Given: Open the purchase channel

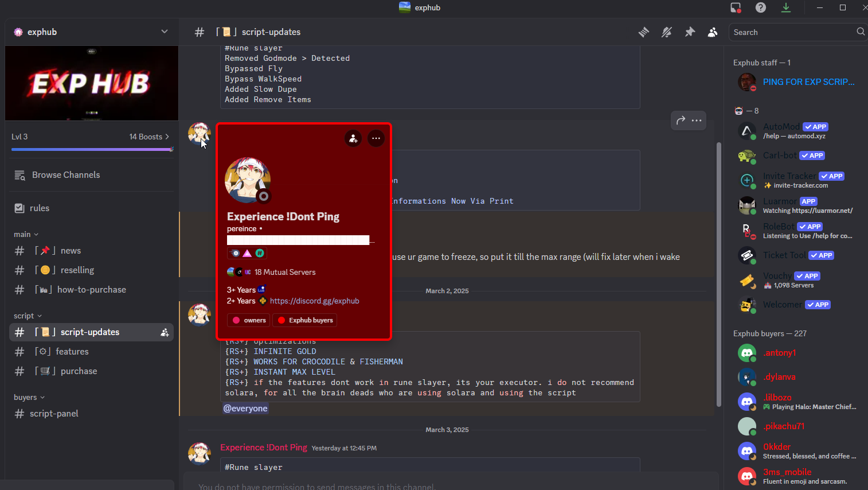Looking at the screenshot, I should click(92, 371).
